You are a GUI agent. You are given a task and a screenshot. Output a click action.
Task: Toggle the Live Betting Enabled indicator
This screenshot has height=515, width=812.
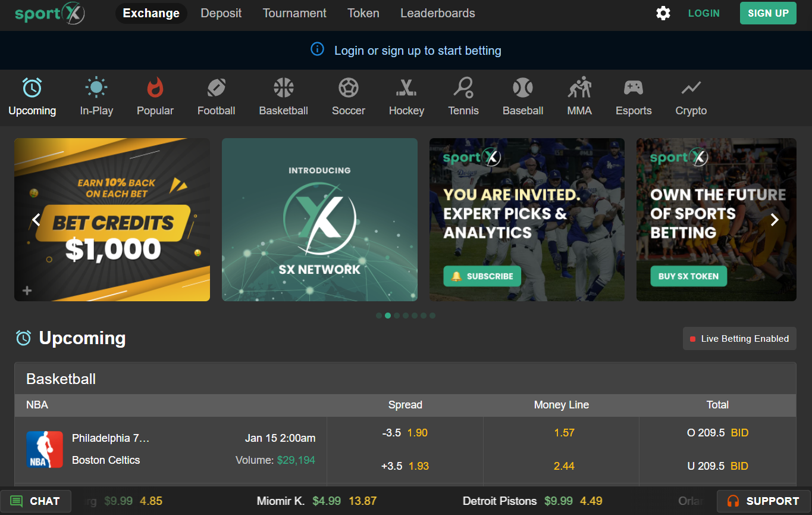tap(739, 338)
